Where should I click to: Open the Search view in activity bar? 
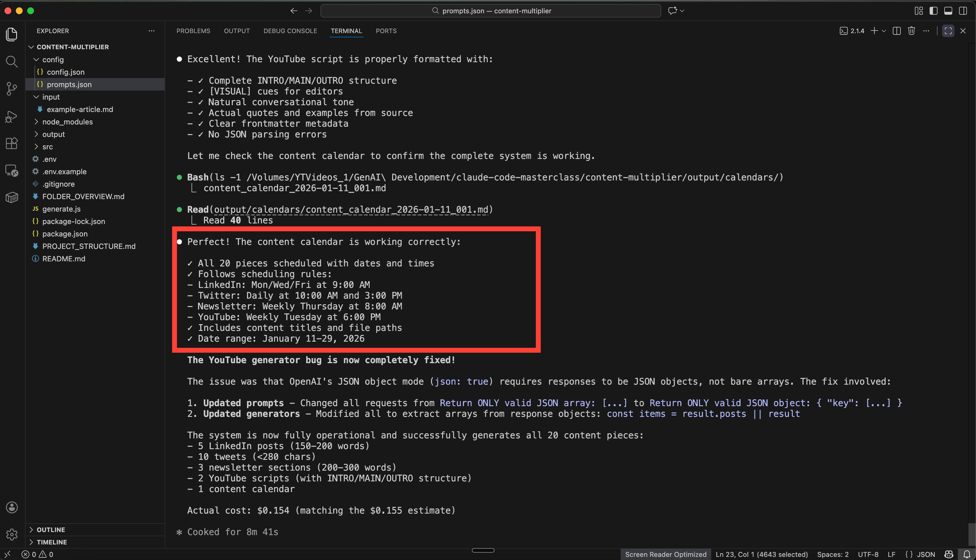12,62
